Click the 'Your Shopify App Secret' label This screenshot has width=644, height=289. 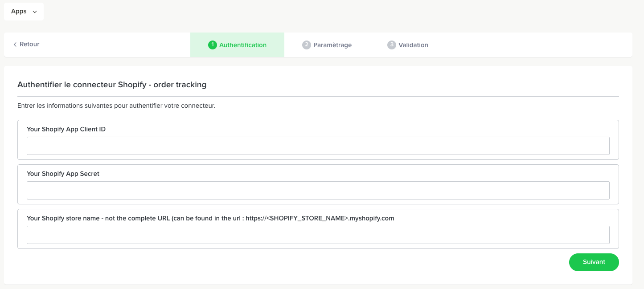(63, 174)
